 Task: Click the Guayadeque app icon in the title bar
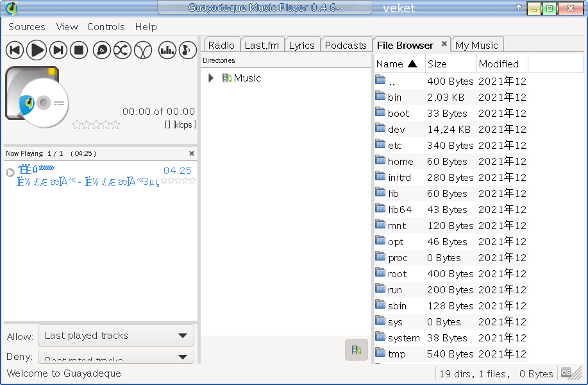tap(12, 8)
